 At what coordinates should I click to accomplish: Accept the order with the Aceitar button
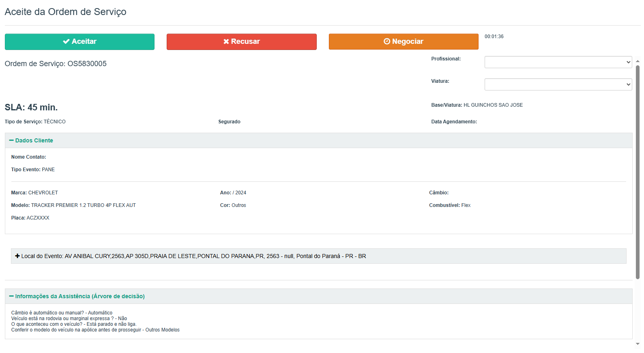tap(79, 41)
